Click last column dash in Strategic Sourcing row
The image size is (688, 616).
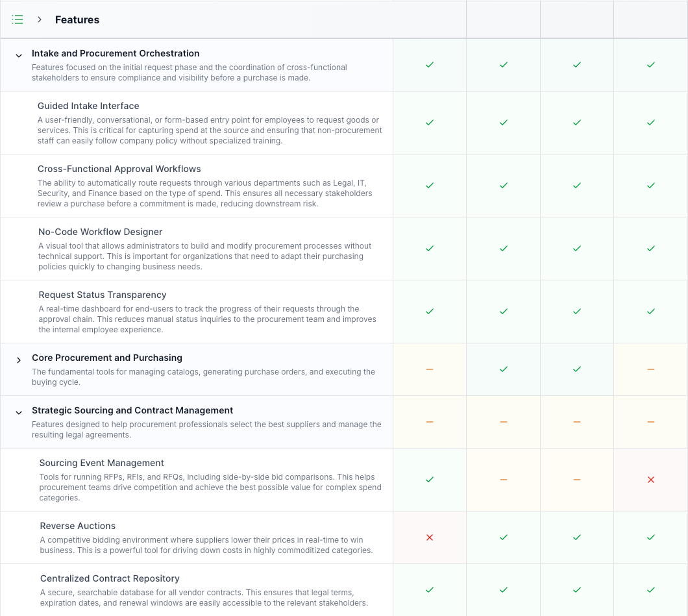(x=651, y=422)
